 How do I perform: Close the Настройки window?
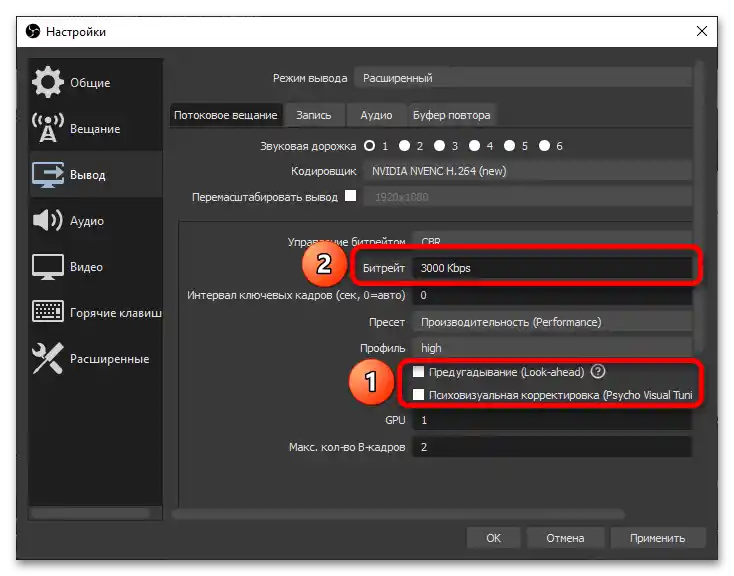pyautogui.click(x=702, y=31)
